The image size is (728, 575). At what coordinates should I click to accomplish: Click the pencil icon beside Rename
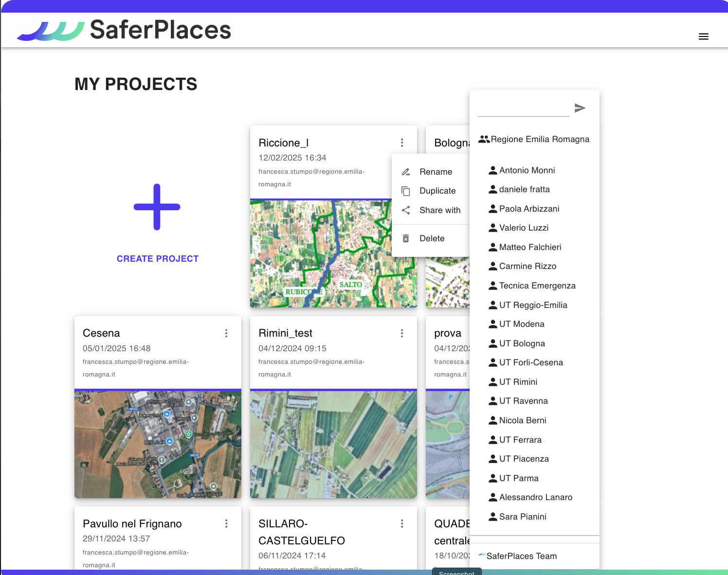(x=406, y=172)
